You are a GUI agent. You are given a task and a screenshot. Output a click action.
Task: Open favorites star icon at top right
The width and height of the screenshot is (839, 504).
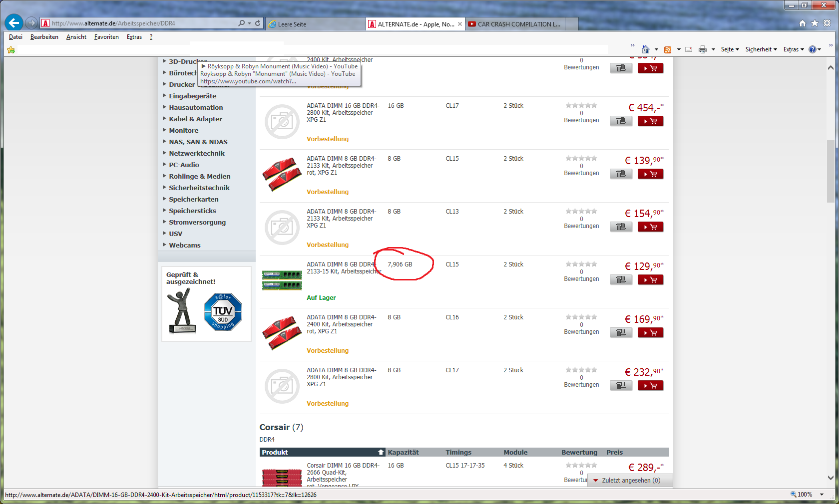[815, 23]
